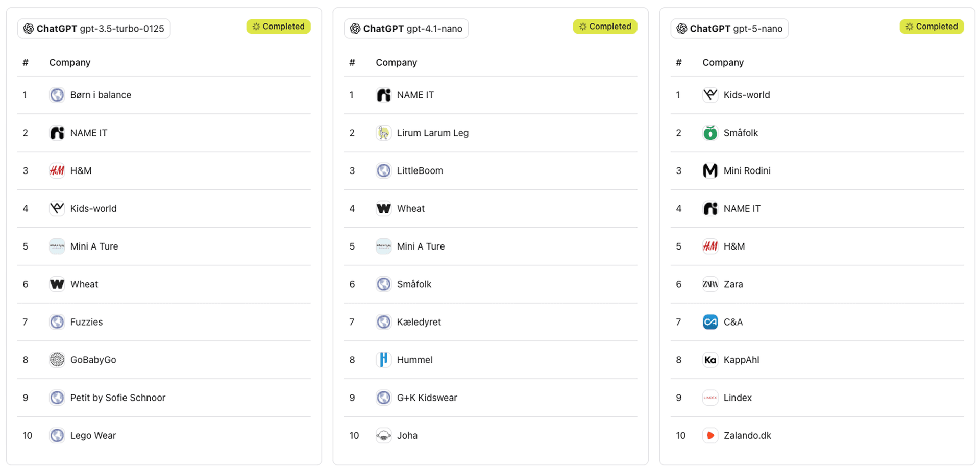The height and width of the screenshot is (470, 980).
Task: Click the Joha logo icon
Action: click(383, 435)
